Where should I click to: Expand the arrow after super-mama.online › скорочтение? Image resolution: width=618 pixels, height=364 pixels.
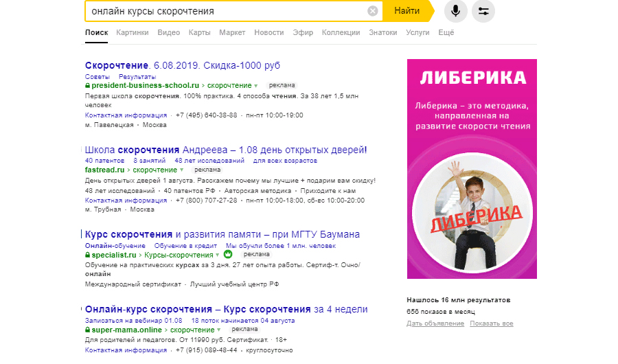click(218, 330)
